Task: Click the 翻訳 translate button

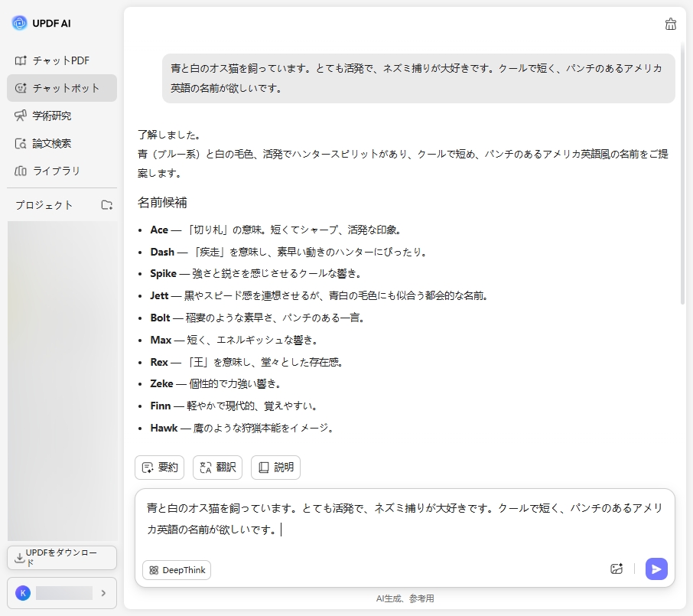Action: (x=217, y=467)
